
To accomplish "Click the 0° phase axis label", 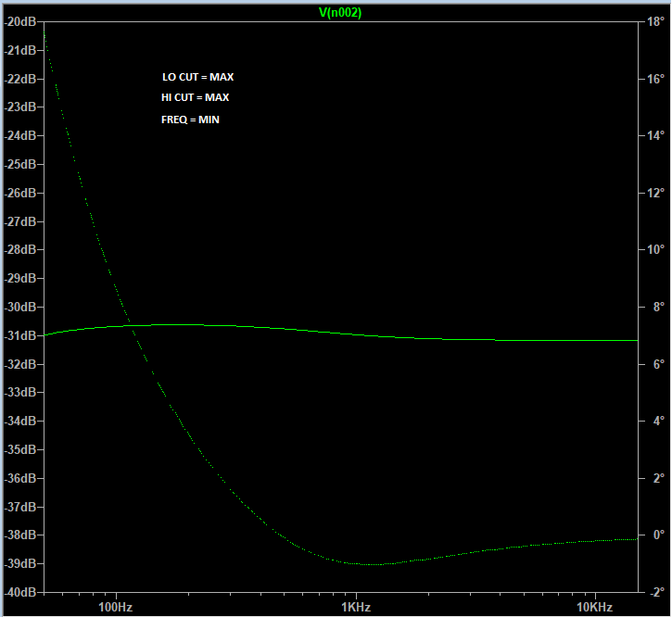I will (x=659, y=535).
